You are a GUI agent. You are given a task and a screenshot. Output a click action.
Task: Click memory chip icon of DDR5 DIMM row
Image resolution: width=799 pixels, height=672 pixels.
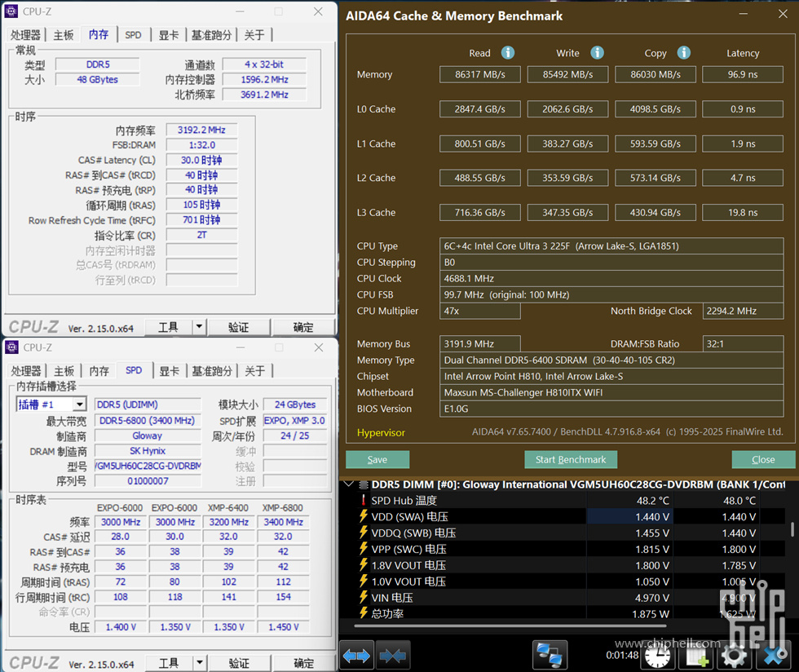click(x=364, y=484)
